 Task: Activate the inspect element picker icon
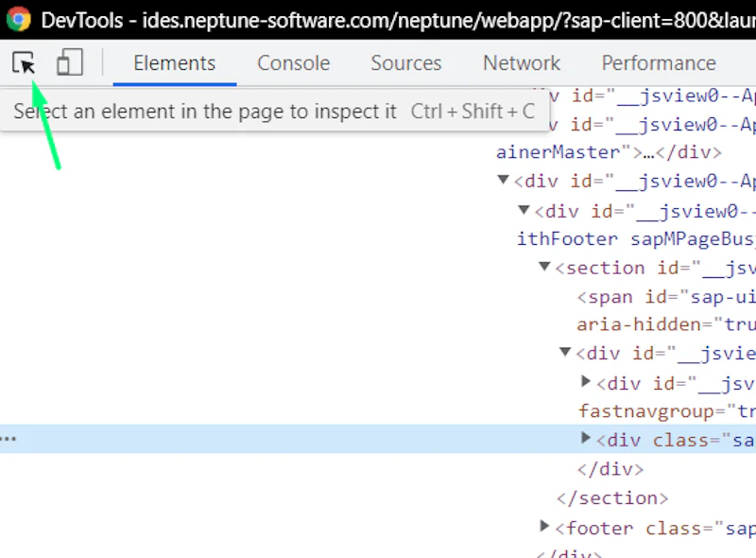pyautogui.click(x=23, y=63)
